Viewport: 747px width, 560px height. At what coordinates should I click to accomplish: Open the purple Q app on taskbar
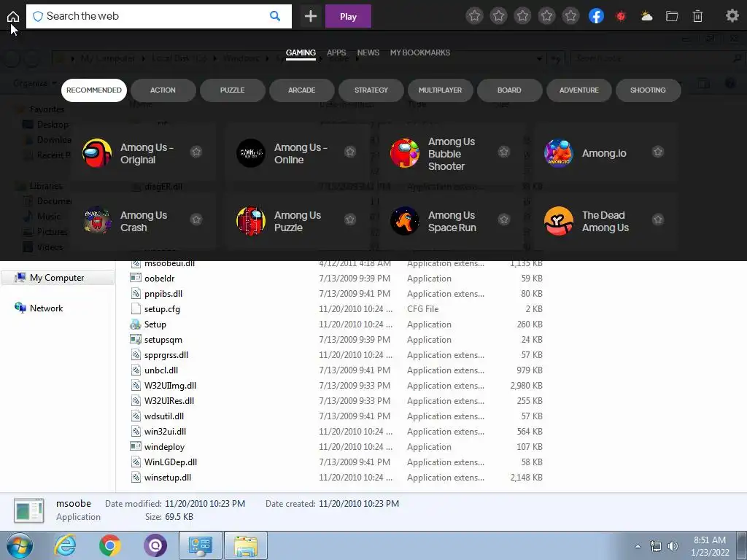point(155,545)
